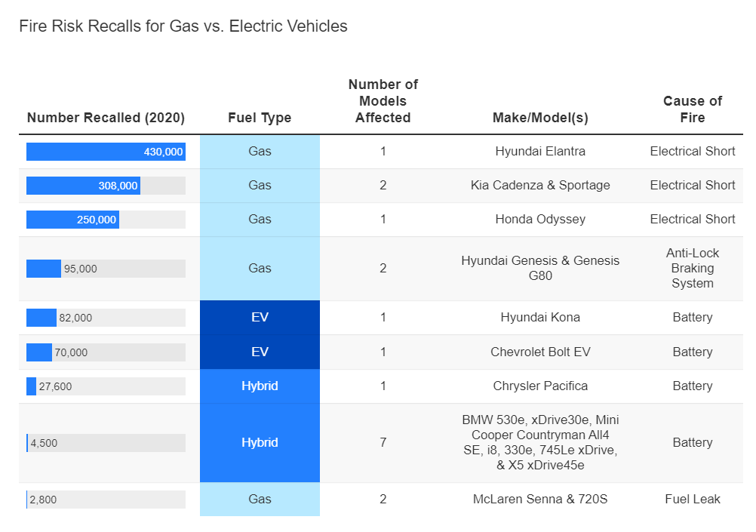This screenshot has height=532, width=756.
Task: Click the 430,000 recall bar
Action: [106, 152]
